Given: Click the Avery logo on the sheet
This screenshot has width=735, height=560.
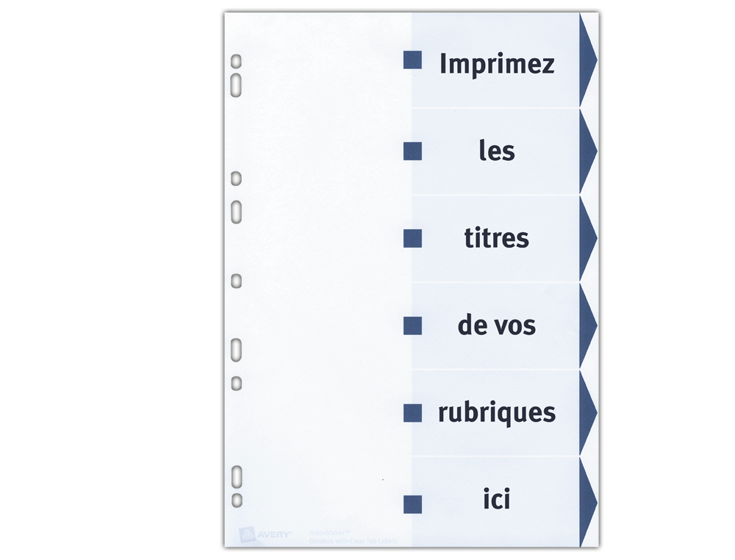Looking at the screenshot, I should click(x=265, y=534).
